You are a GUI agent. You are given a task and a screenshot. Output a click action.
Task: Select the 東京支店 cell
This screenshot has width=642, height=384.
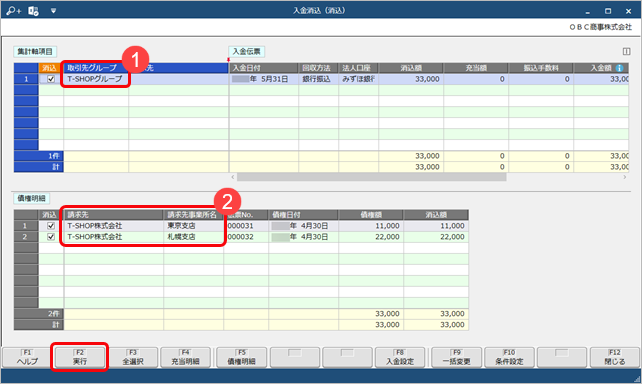pyautogui.click(x=193, y=226)
